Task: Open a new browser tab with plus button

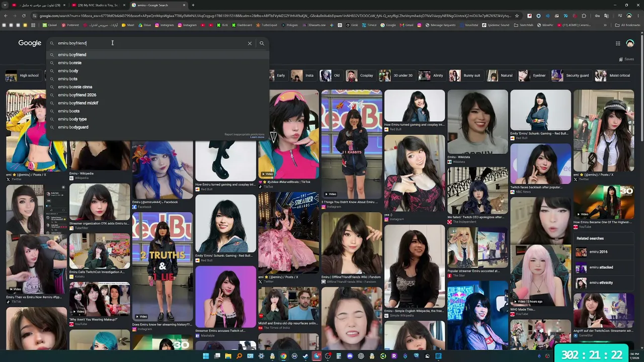Action: [193, 5]
